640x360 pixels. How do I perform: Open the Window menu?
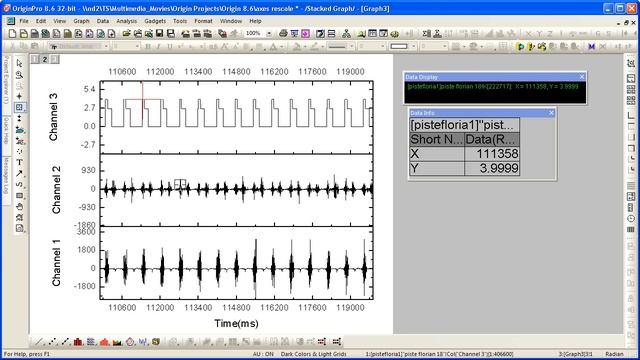pyautogui.click(x=231, y=21)
